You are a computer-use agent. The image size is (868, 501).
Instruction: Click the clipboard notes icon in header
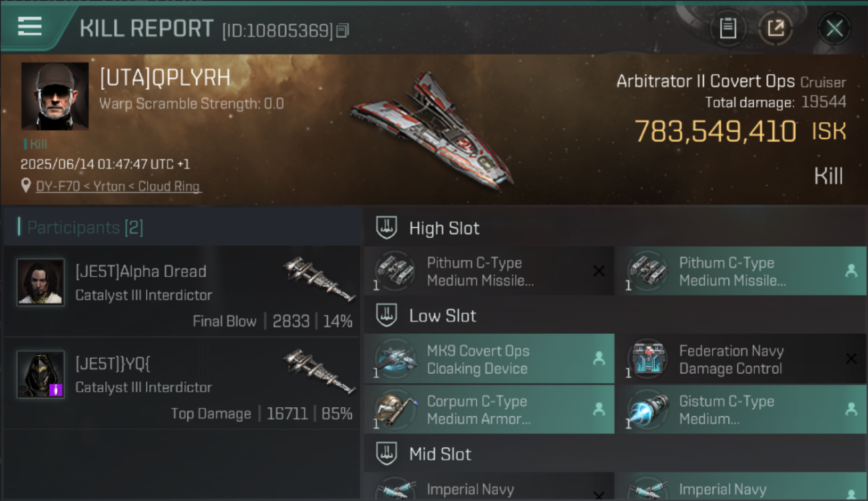728,29
